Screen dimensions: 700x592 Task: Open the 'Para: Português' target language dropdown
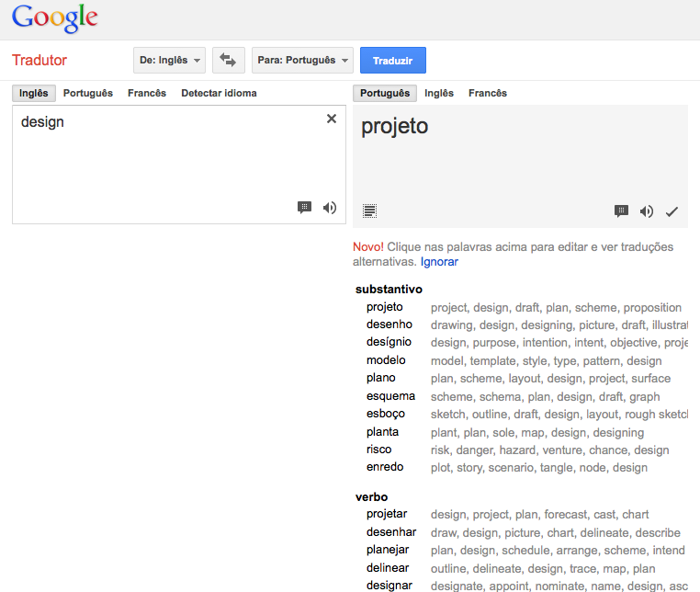click(x=302, y=60)
